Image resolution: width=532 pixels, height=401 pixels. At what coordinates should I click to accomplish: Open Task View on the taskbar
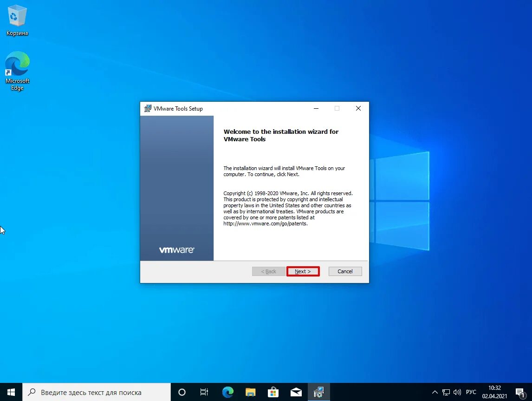[204, 392]
